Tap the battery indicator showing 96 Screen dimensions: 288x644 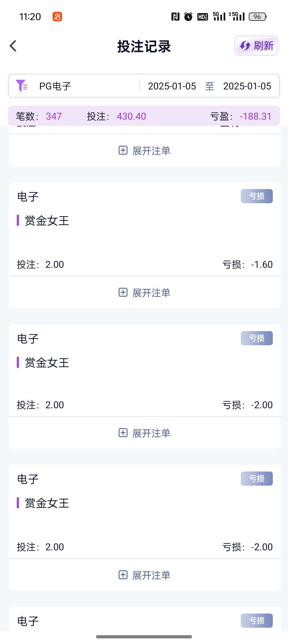pyautogui.click(x=257, y=17)
